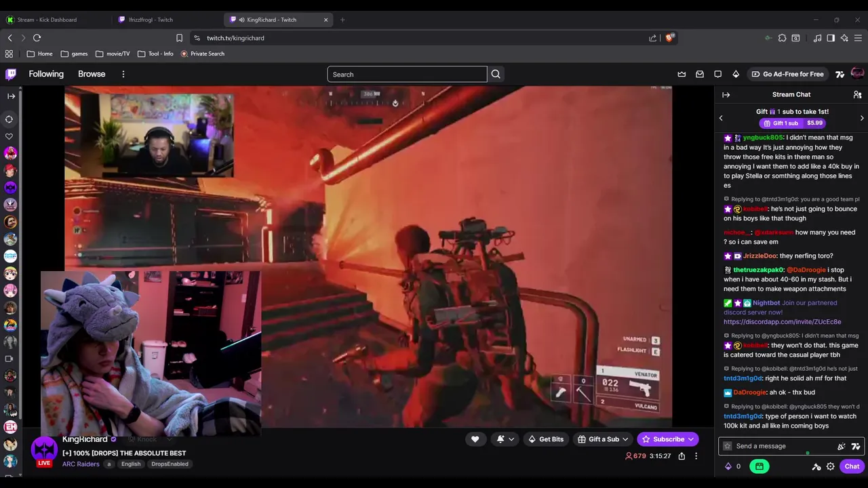The height and width of the screenshot is (488, 868).
Task: Open the emote picker in chat input
Action: 841,446
